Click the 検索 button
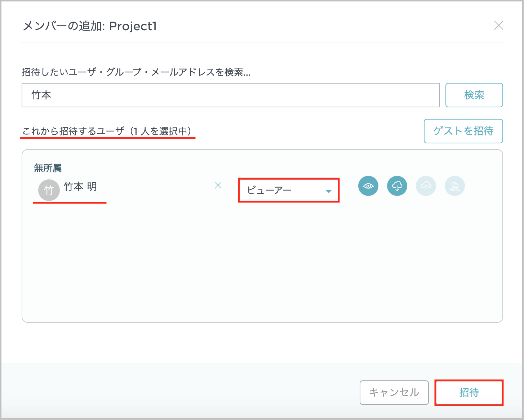This screenshot has width=524, height=420. coord(474,95)
